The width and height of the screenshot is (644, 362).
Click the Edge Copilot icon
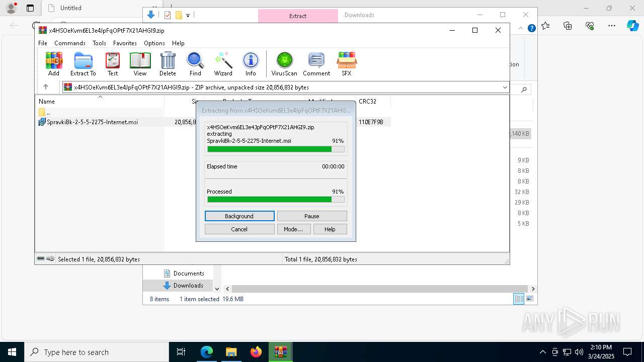coord(633,26)
